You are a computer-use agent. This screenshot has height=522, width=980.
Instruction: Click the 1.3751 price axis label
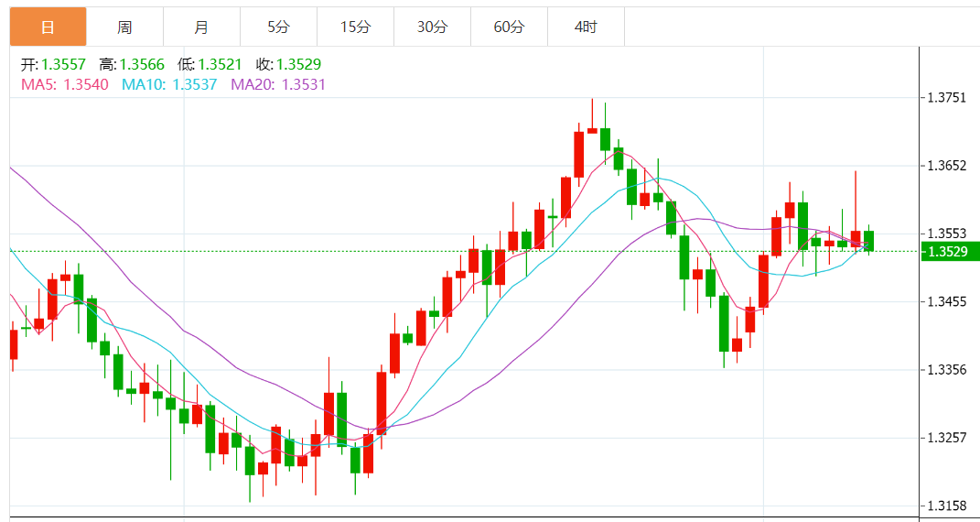click(x=946, y=98)
